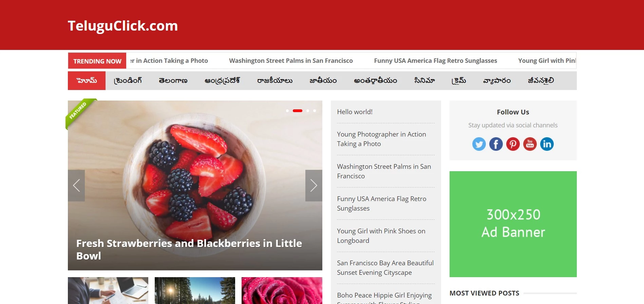Click the TeluguClick.com site title
644x304 pixels.
(x=123, y=26)
